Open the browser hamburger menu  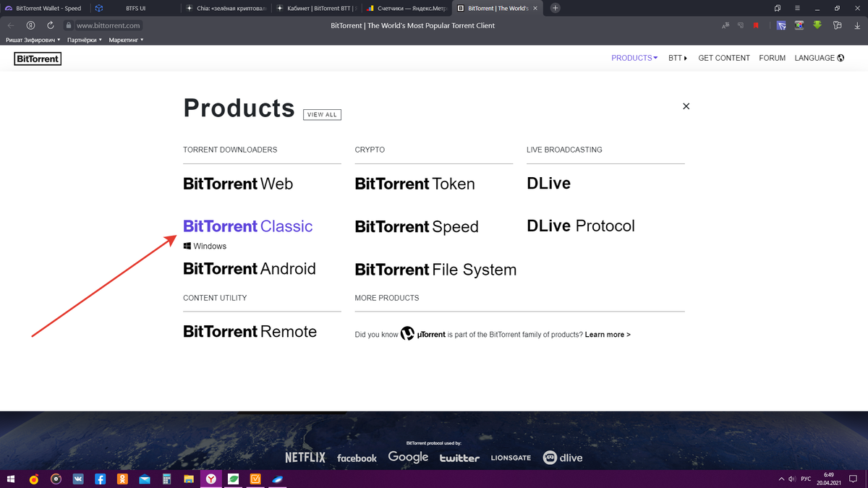pyautogui.click(x=797, y=7)
